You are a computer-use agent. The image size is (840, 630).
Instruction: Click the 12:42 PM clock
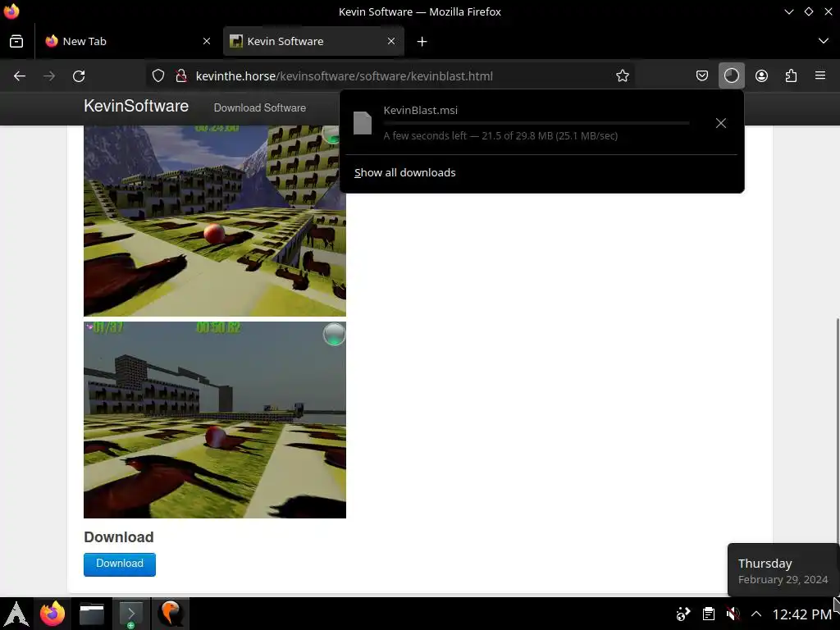802,614
